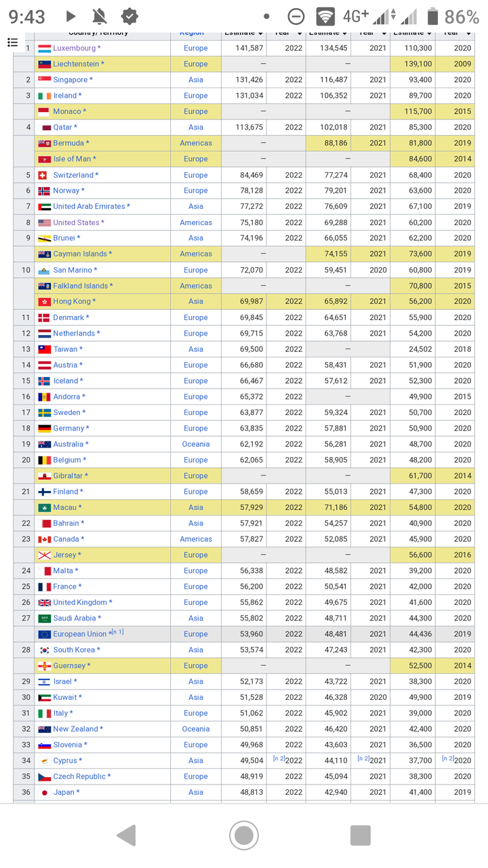
Task: Tap the Singapore flag icon
Action: pyautogui.click(x=45, y=80)
